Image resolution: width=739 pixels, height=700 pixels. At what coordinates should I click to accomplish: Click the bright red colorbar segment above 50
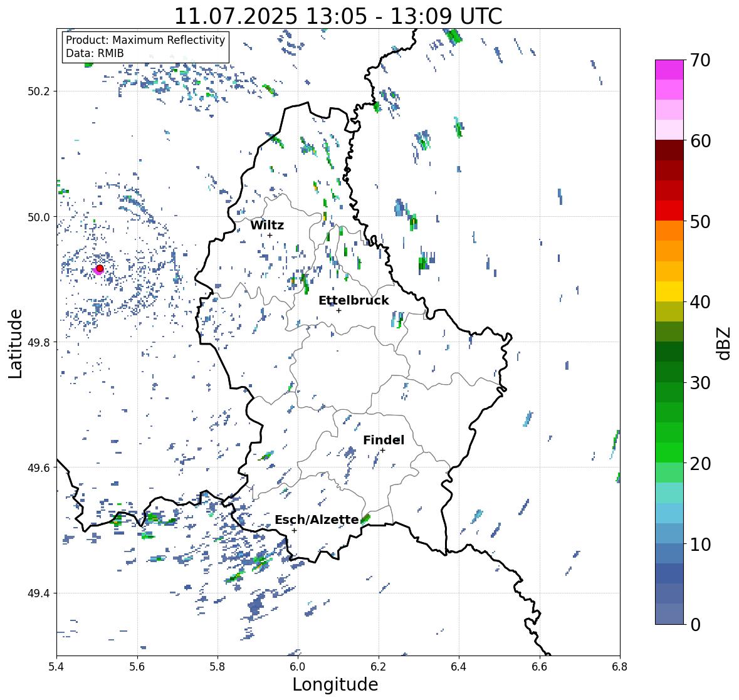(669, 211)
